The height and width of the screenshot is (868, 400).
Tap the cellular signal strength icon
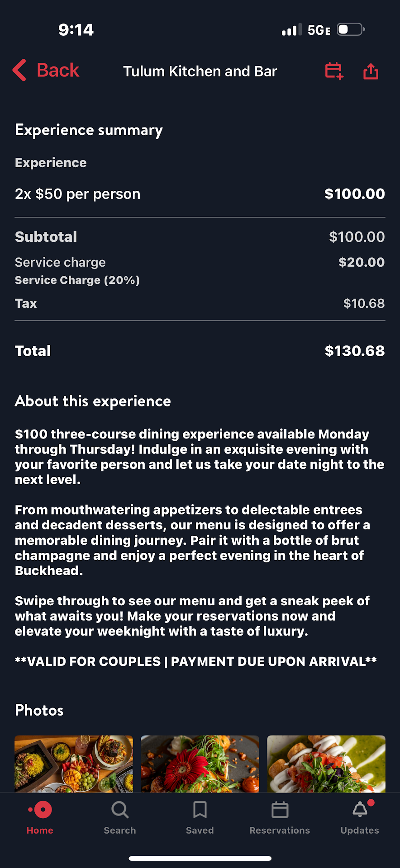(x=291, y=30)
